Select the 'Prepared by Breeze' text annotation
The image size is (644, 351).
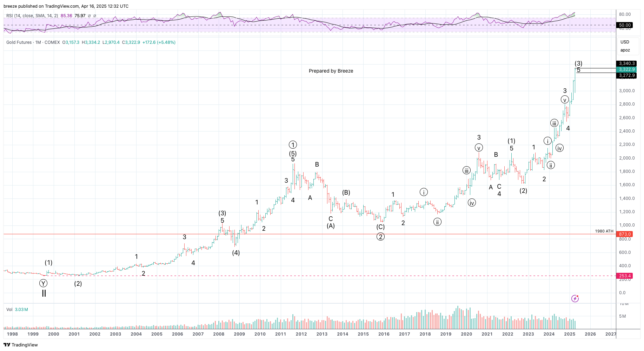click(x=331, y=71)
